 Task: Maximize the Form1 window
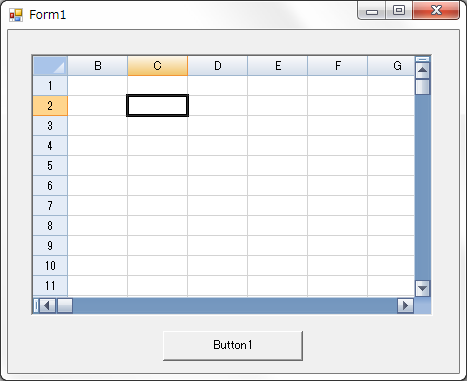click(x=399, y=11)
